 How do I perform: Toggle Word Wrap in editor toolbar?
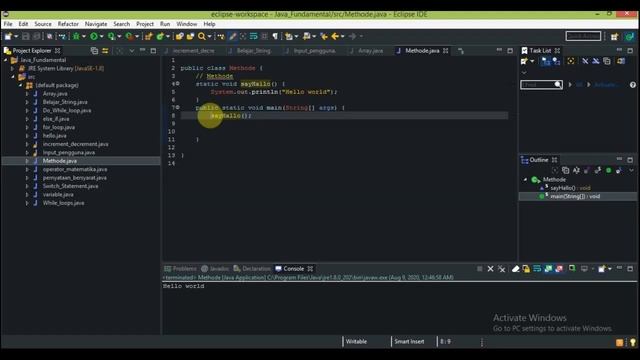253,36
